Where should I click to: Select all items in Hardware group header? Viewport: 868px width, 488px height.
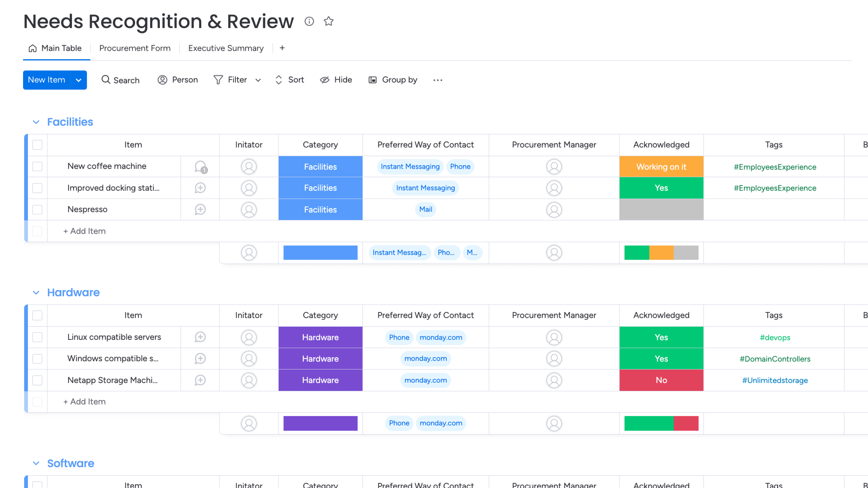point(37,315)
